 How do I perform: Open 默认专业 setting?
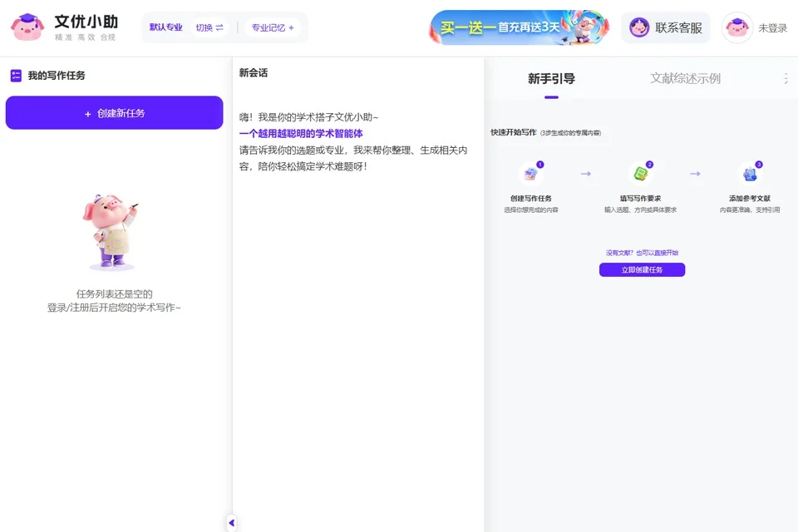tap(166, 27)
